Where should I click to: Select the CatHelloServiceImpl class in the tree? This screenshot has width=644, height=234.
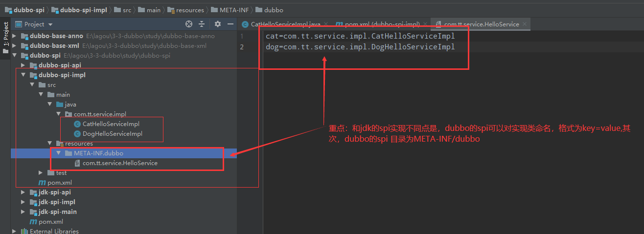tap(111, 124)
